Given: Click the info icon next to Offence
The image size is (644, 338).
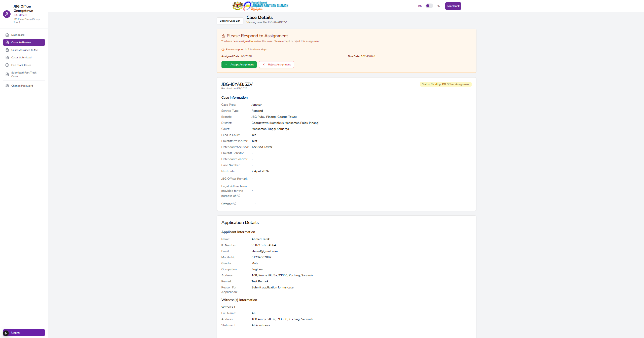Looking at the screenshot, I should (x=235, y=203).
